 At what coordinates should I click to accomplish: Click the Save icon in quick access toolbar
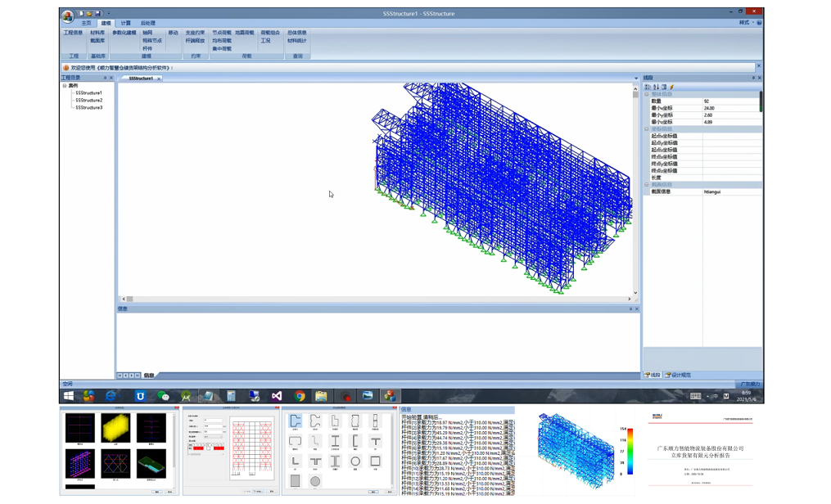tap(97, 14)
